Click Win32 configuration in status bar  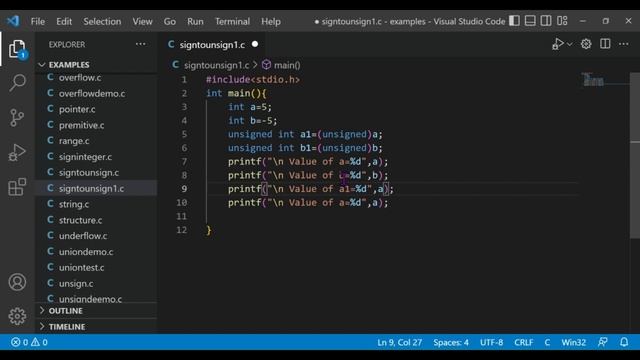pyautogui.click(x=573, y=342)
